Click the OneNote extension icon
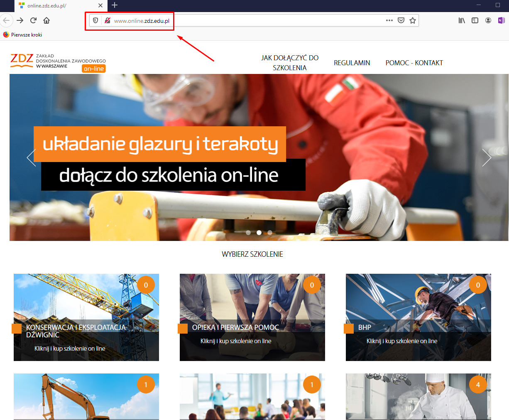This screenshot has width=509, height=420. [501, 20]
